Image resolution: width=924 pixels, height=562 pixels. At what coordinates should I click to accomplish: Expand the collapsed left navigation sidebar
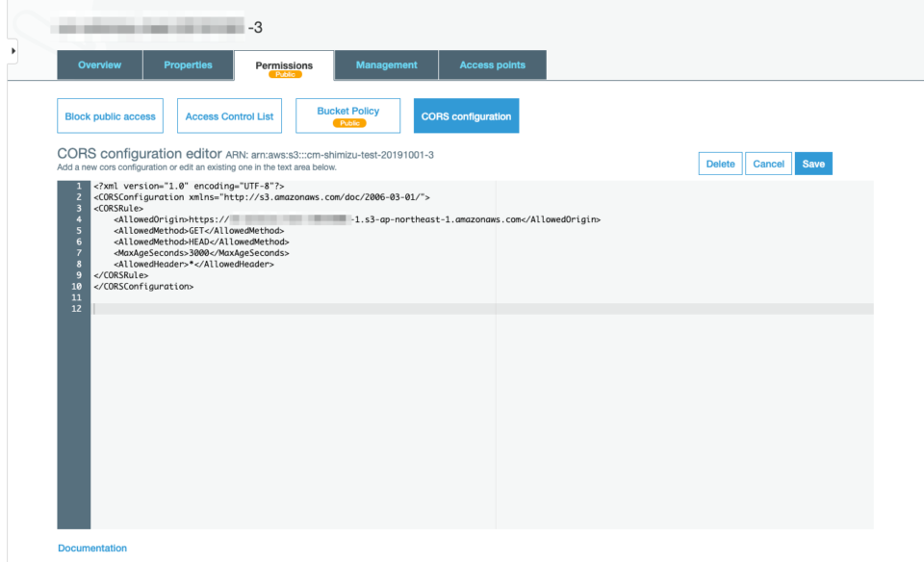click(x=13, y=50)
